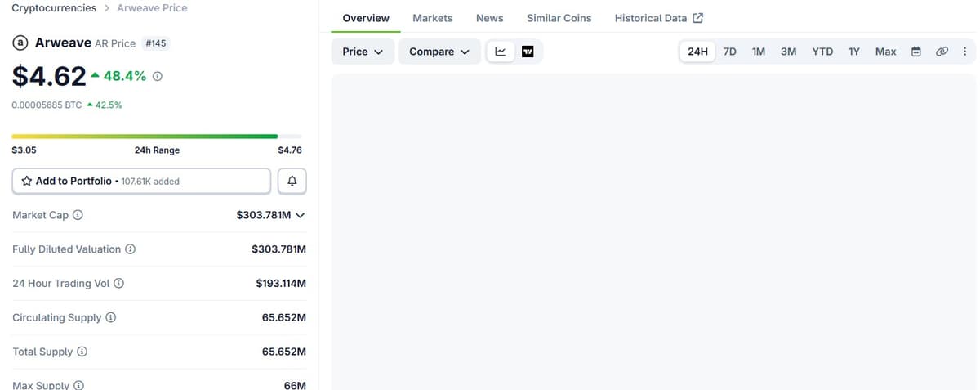Select the 1M chart range

(x=759, y=52)
